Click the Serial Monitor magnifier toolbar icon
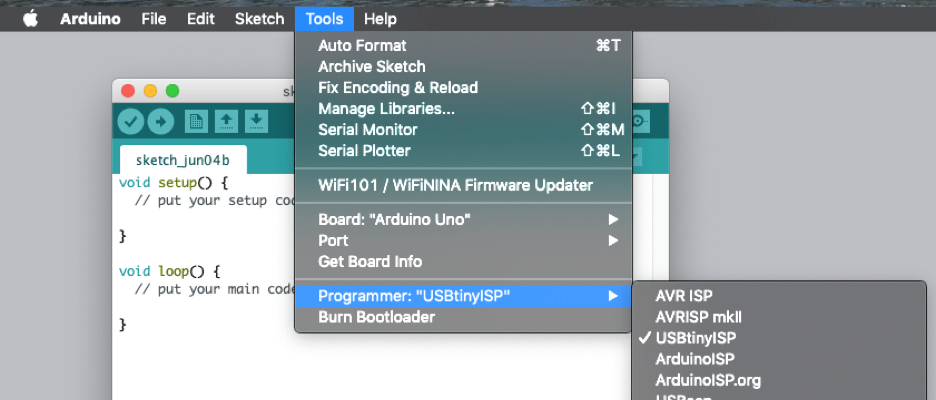The width and height of the screenshot is (936, 400). click(640, 120)
